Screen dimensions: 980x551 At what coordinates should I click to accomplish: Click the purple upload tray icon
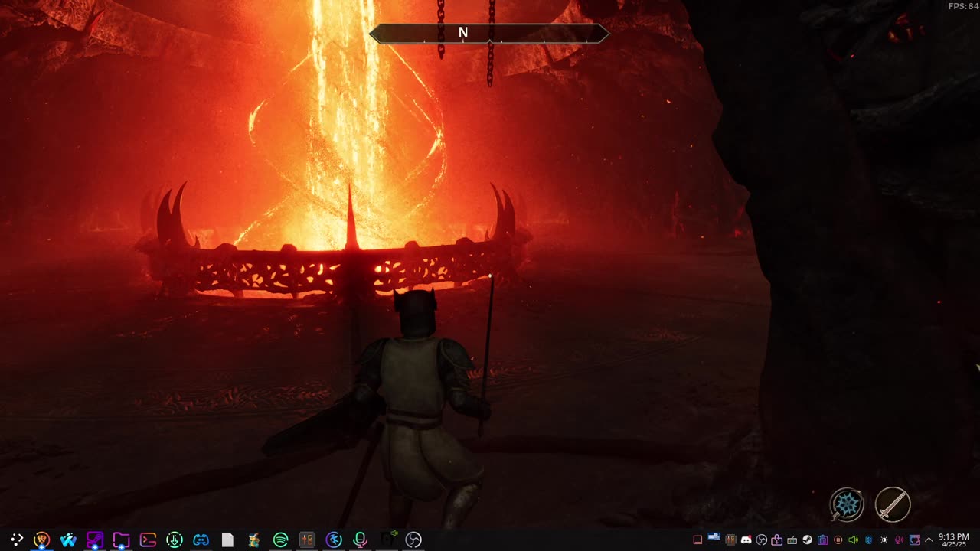coord(777,540)
